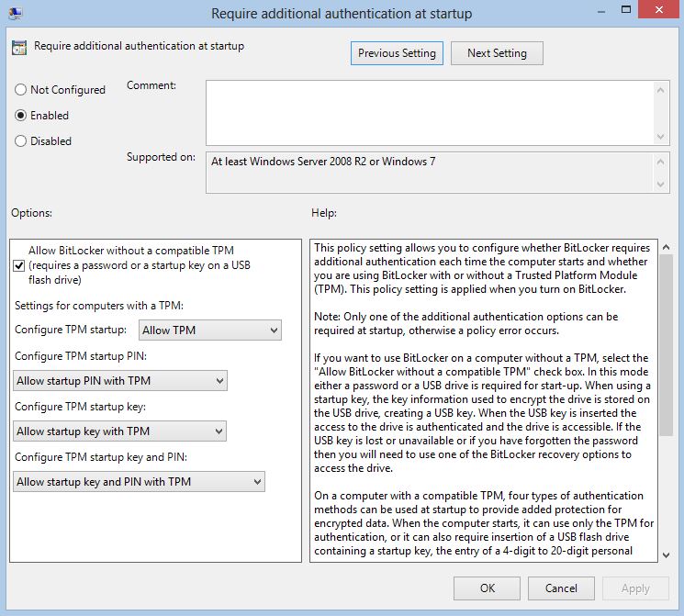
Task: Click the 'Supported on:' label
Action: point(161,157)
